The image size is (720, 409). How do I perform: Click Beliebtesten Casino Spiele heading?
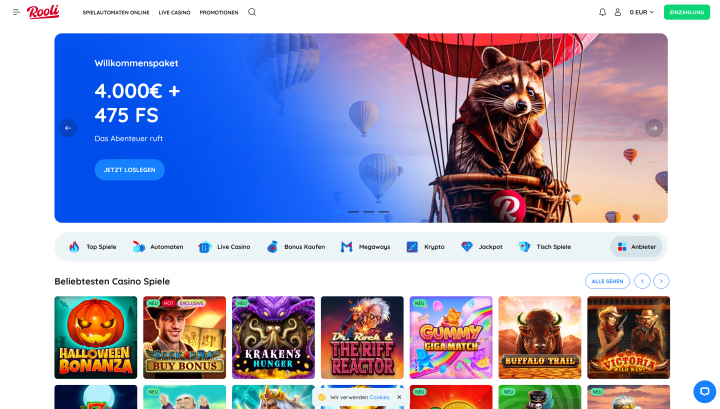(x=112, y=281)
